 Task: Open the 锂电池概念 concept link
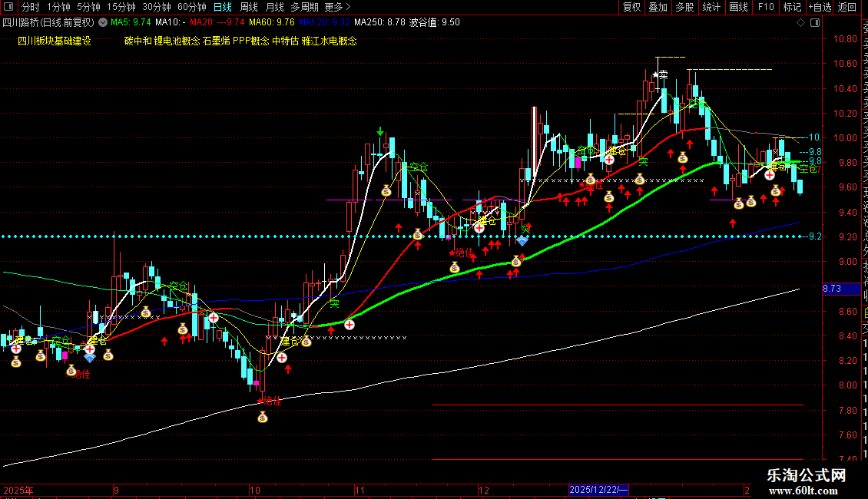tap(177, 41)
